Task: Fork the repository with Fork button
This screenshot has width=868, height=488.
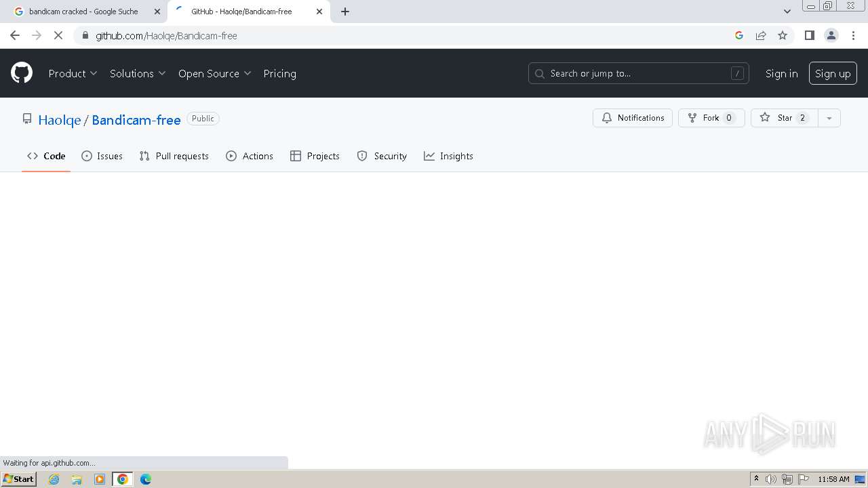Action: tap(711, 118)
